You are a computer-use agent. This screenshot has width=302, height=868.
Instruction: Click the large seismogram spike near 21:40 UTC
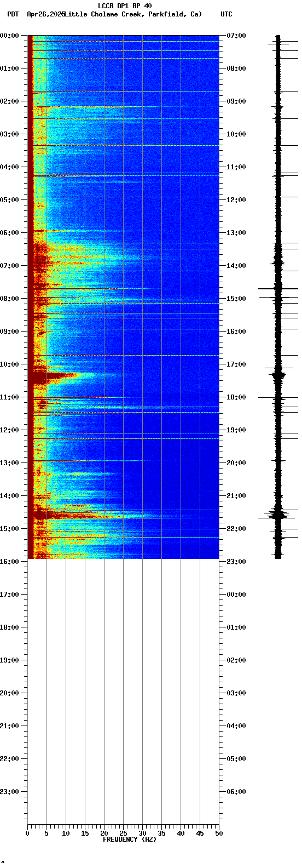[278, 515]
